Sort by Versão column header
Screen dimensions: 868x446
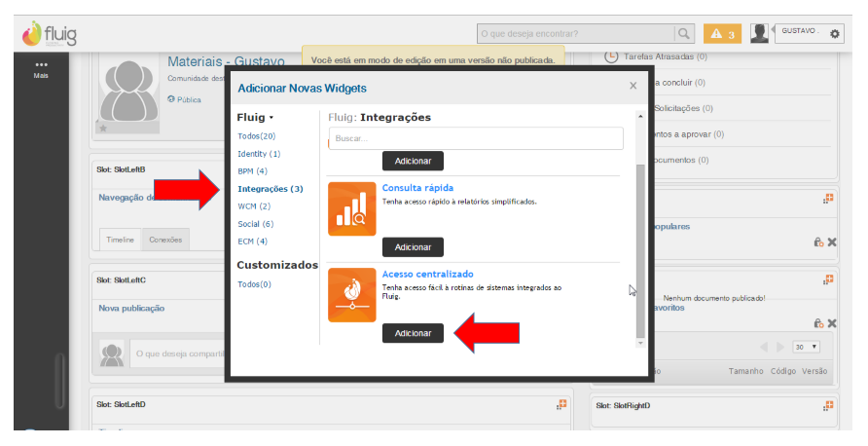pyautogui.click(x=814, y=371)
